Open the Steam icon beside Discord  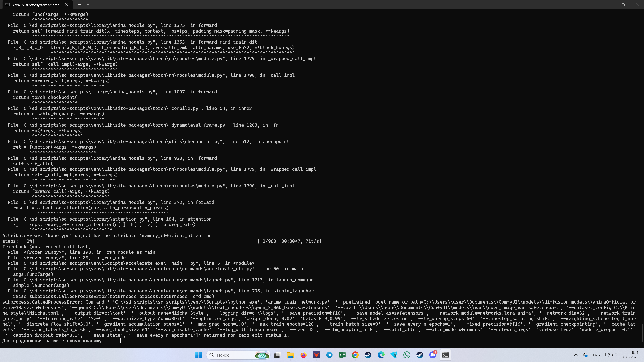pos(420,355)
